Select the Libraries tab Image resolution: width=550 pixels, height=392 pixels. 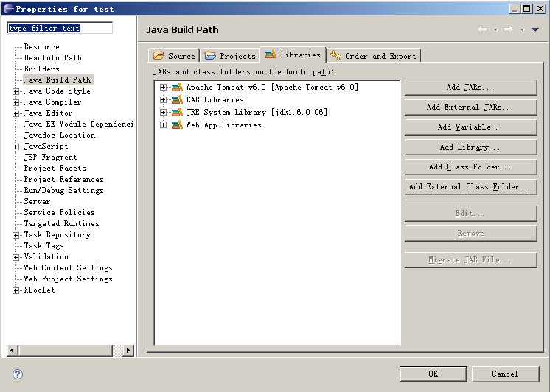point(293,55)
